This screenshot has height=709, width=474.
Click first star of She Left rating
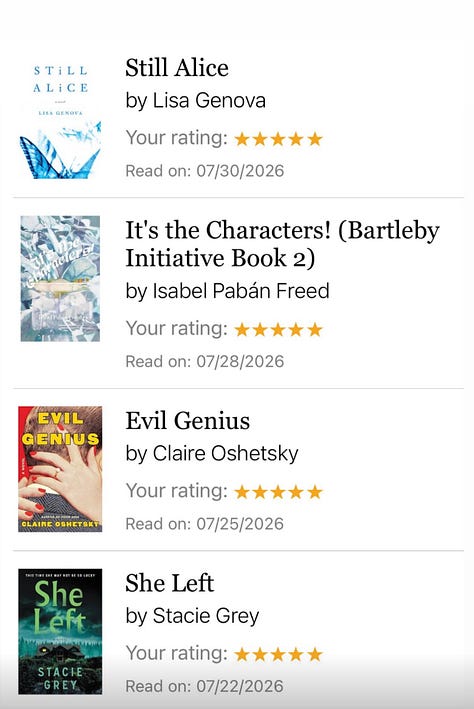(242, 654)
